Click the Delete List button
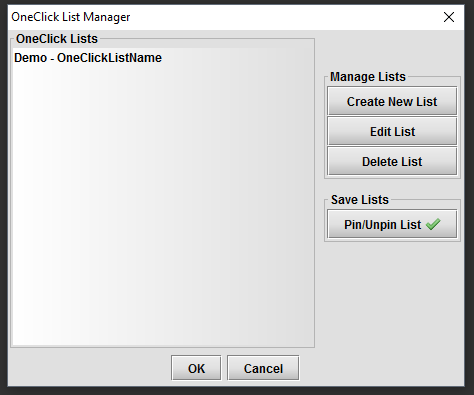Image resolution: width=474 pixels, height=395 pixels. (x=392, y=161)
